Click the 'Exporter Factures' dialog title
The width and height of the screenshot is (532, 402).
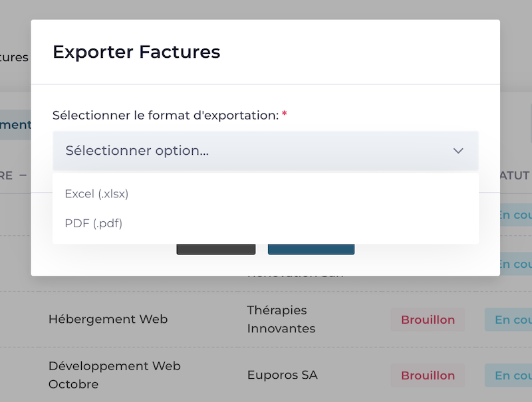pyautogui.click(x=136, y=52)
